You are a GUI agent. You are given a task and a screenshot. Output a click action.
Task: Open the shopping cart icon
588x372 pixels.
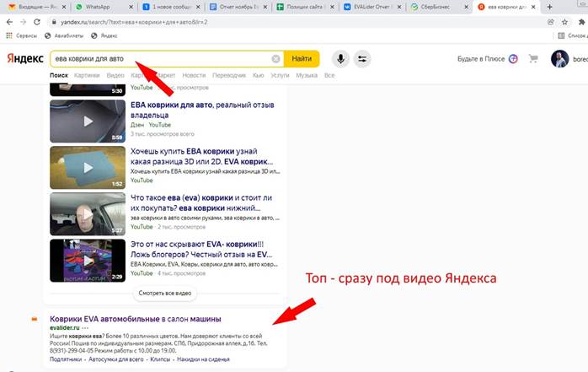coord(533,59)
